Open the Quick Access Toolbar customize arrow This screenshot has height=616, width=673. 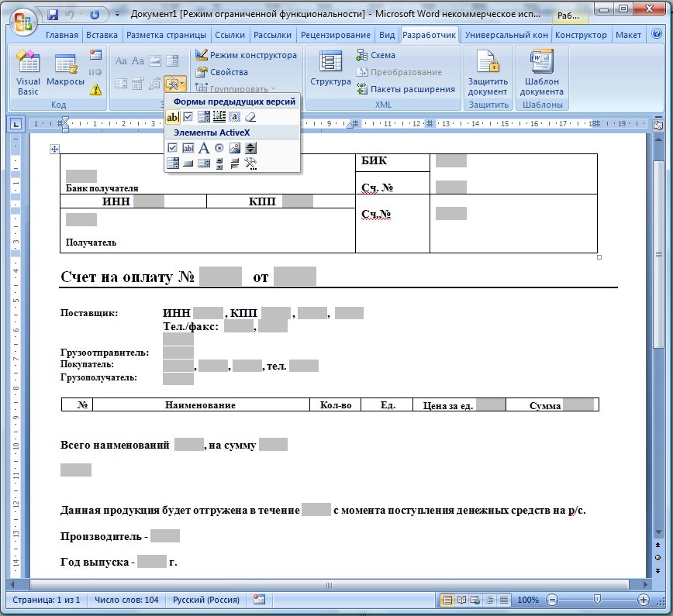click(117, 14)
